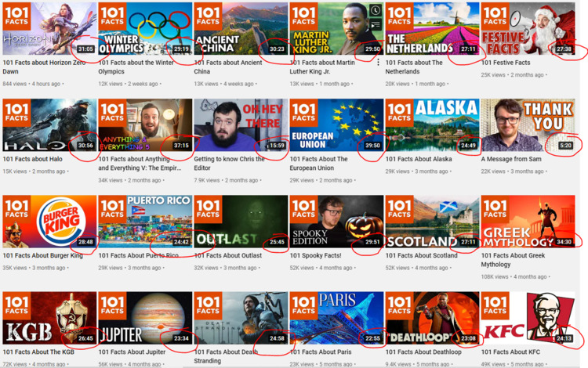Open The Netherlands tulip field thumbnail

(x=432, y=28)
